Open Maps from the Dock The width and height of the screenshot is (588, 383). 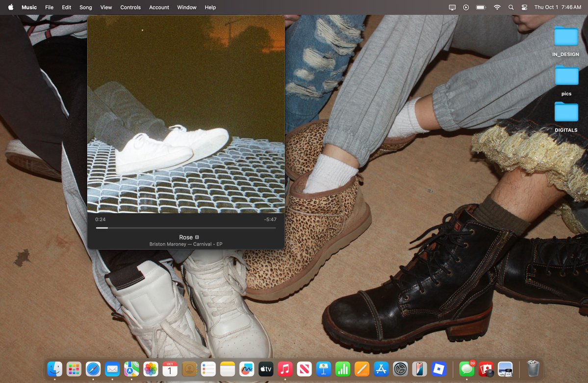131,369
